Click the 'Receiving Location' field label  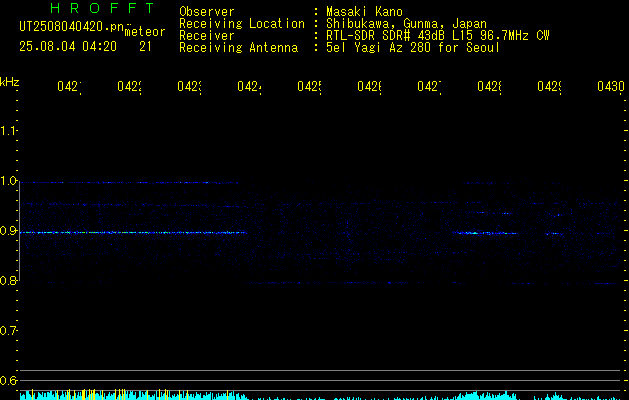click(x=242, y=24)
